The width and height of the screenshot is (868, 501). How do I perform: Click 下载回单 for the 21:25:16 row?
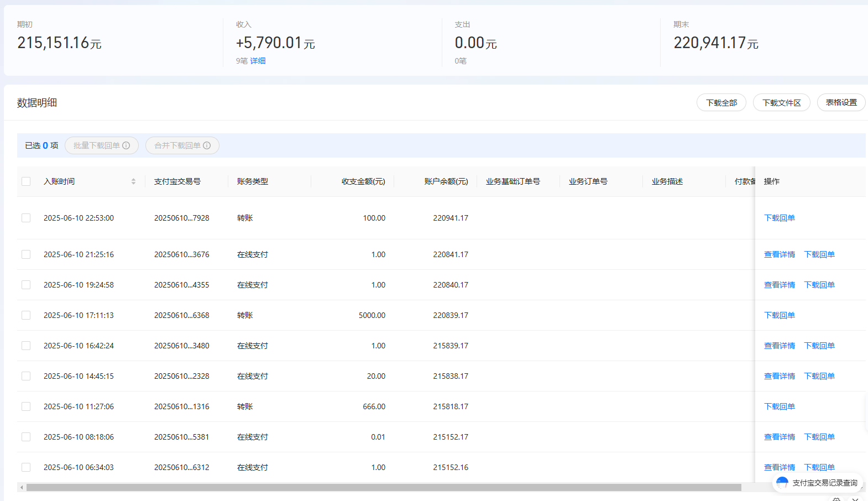pyautogui.click(x=819, y=254)
